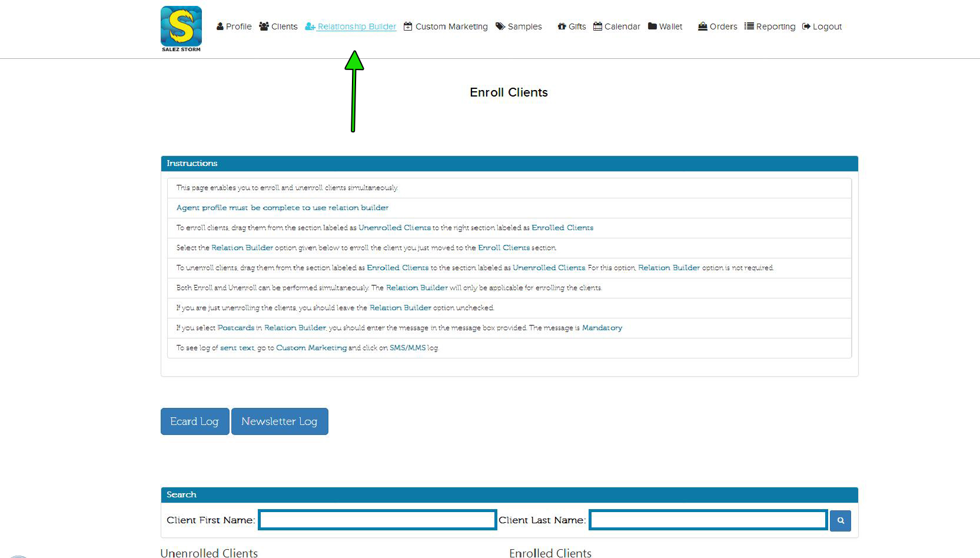The height and width of the screenshot is (558, 980).
Task: Click the Clients group icon
Action: pyautogui.click(x=264, y=26)
